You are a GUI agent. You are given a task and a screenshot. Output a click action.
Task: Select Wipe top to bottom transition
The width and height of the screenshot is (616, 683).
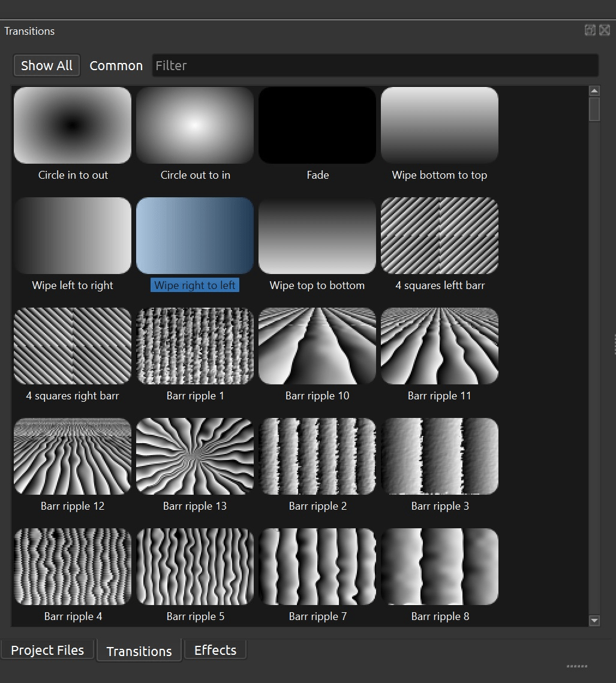tap(317, 236)
